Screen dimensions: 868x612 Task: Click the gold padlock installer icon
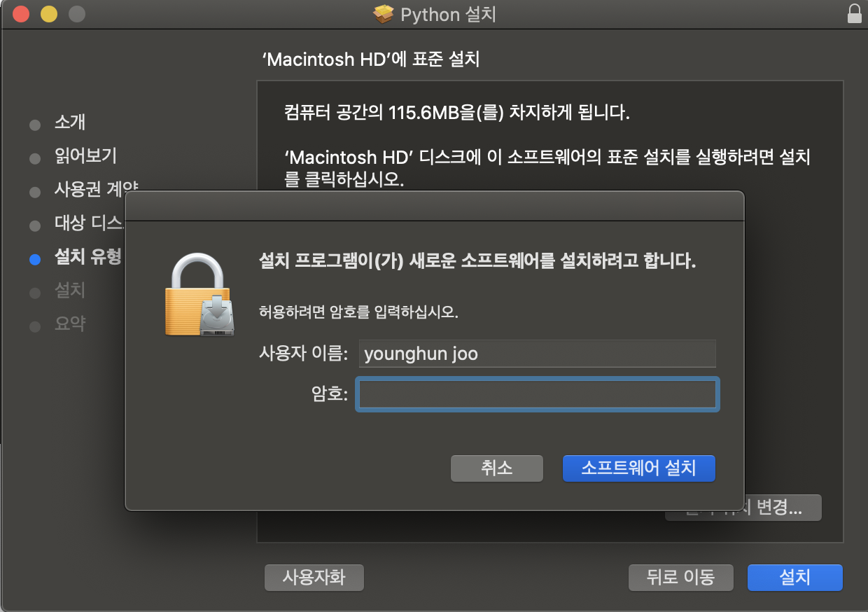[x=199, y=295]
